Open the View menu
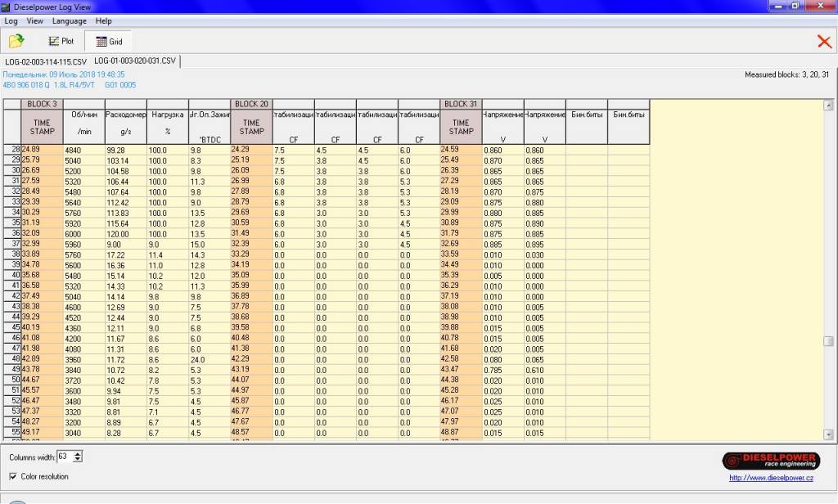Viewport: 838px width, 504px height. (x=35, y=20)
